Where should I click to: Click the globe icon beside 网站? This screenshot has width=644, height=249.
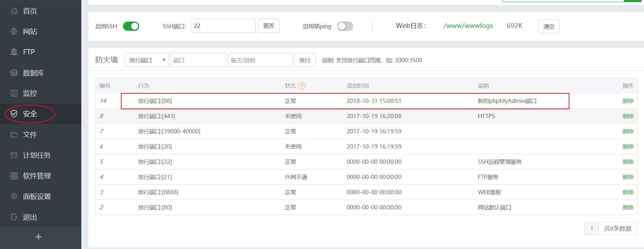[x=14, y=31]
